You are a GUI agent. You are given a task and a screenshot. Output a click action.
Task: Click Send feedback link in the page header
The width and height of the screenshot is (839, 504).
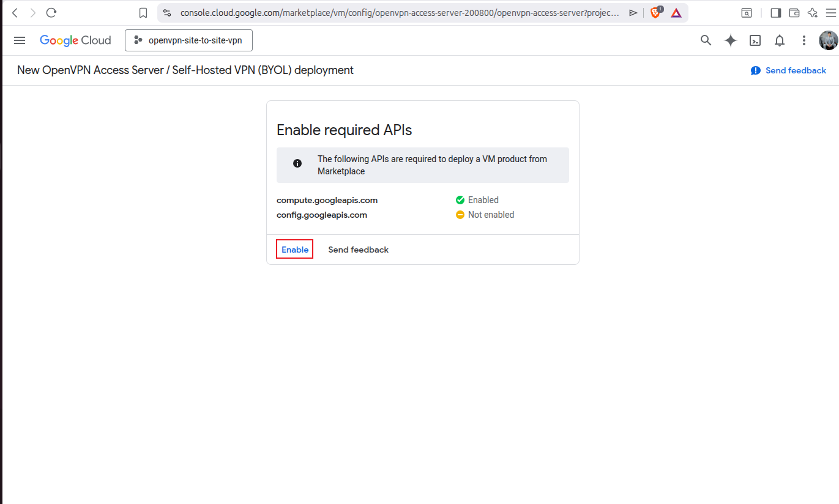coord(788,70)
